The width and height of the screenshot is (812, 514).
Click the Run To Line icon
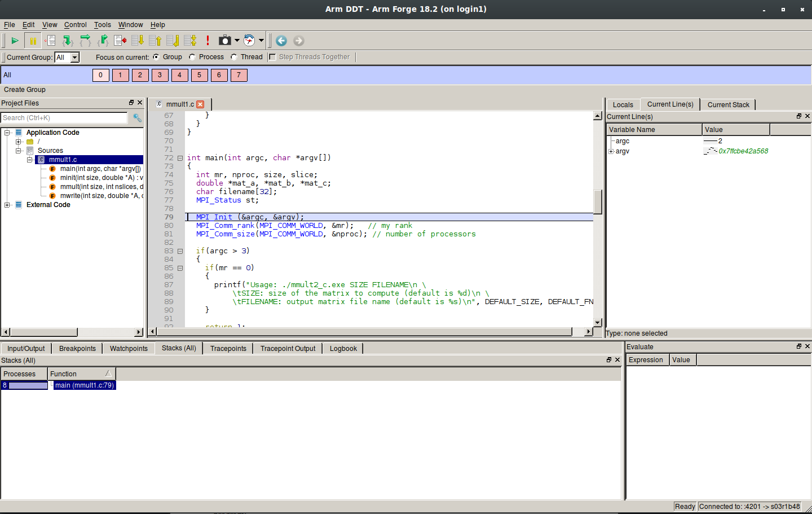pyautogui.click(x=120, y=41)
